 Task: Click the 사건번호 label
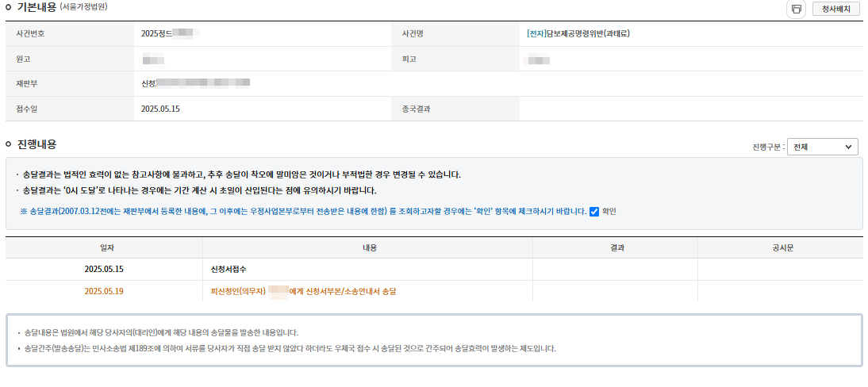click(x=30, y=34)
